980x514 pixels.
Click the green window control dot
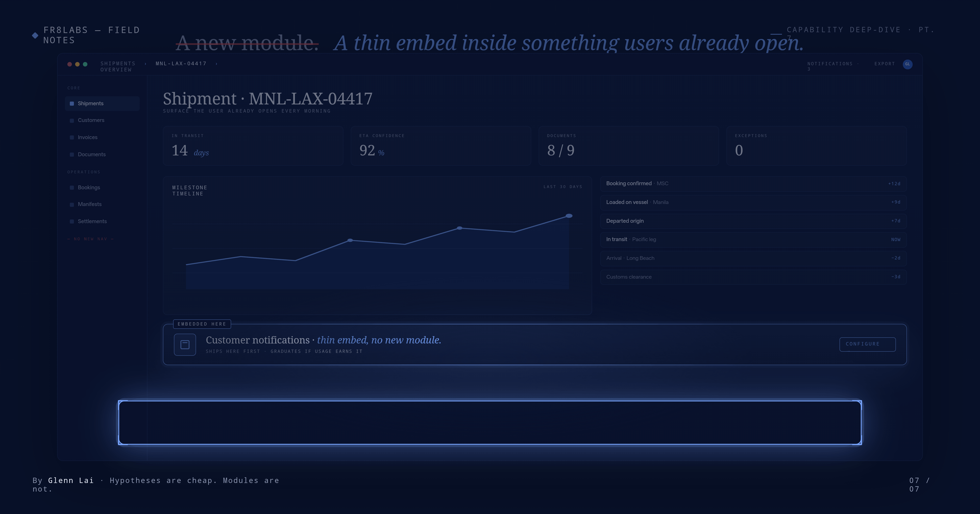[85, 64]
